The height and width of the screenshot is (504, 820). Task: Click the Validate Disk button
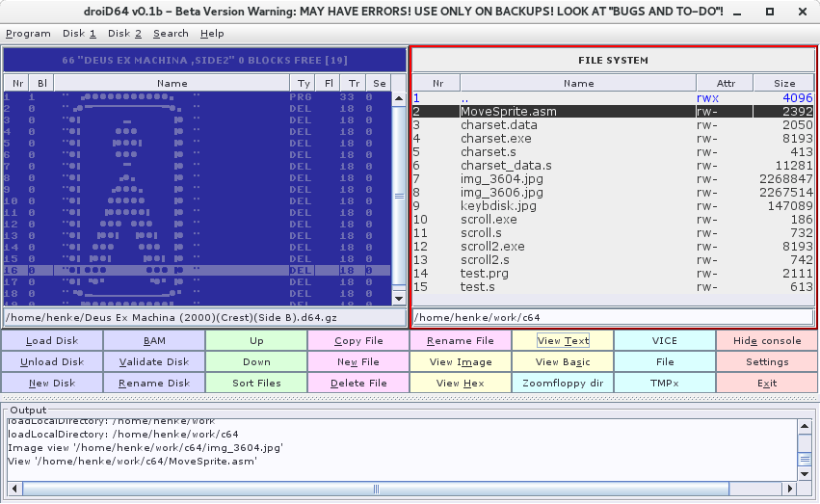point(154,362)
